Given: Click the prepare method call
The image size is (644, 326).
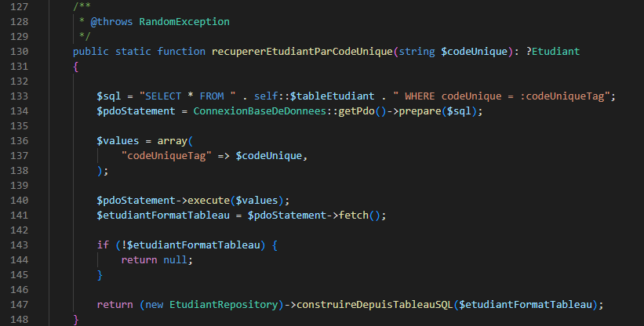Looking at the screenshot, I should pos(420,111).
